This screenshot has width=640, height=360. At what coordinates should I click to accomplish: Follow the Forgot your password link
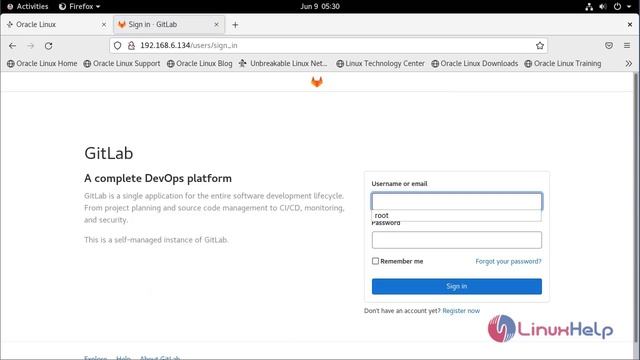508,261
